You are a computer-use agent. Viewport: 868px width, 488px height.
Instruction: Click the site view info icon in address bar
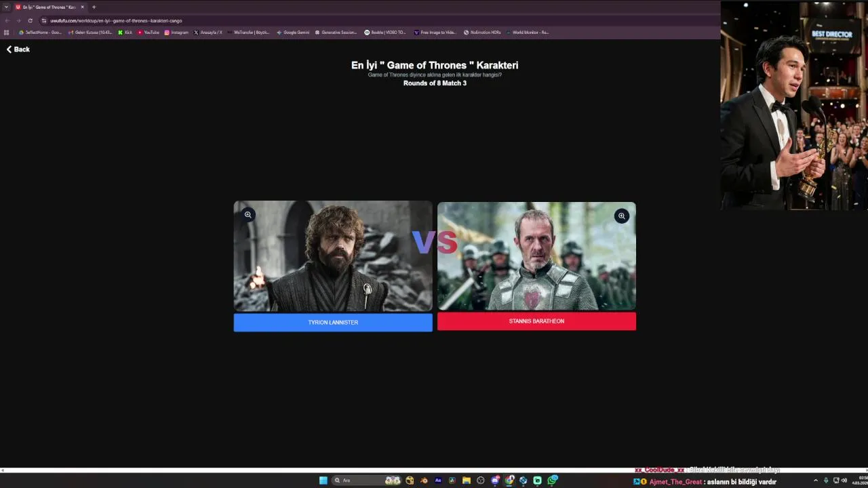(44, 20)
